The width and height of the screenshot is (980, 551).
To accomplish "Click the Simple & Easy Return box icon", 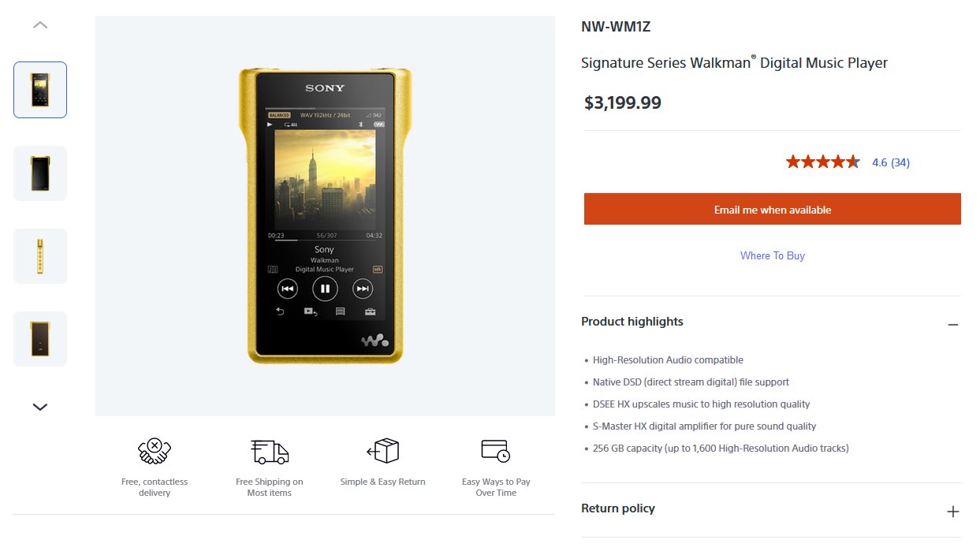I will pos(383,451).
